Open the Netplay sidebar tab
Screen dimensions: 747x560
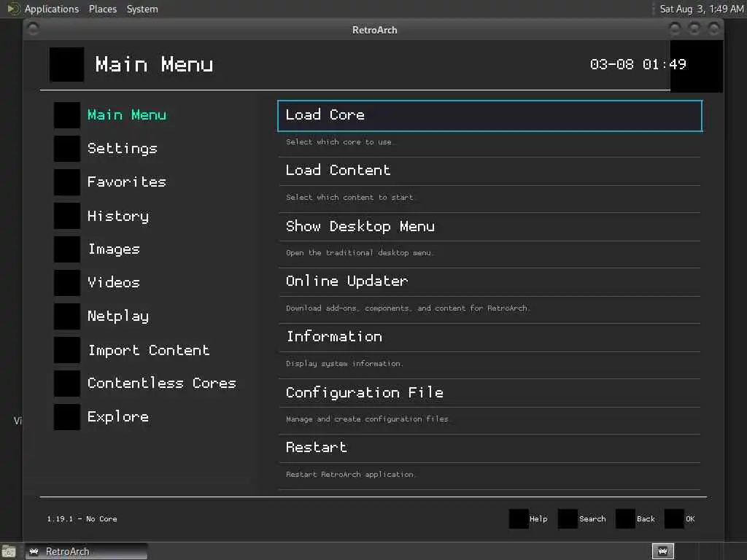(x=118, y=316)
